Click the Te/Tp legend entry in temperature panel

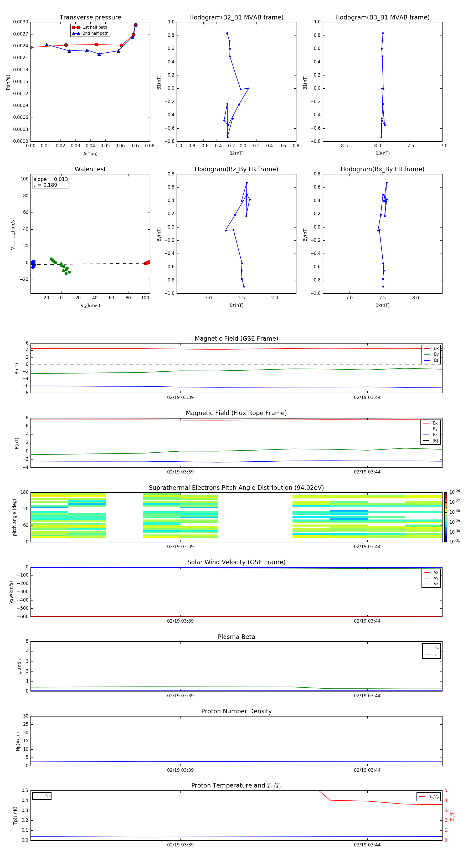pos(429,797)
